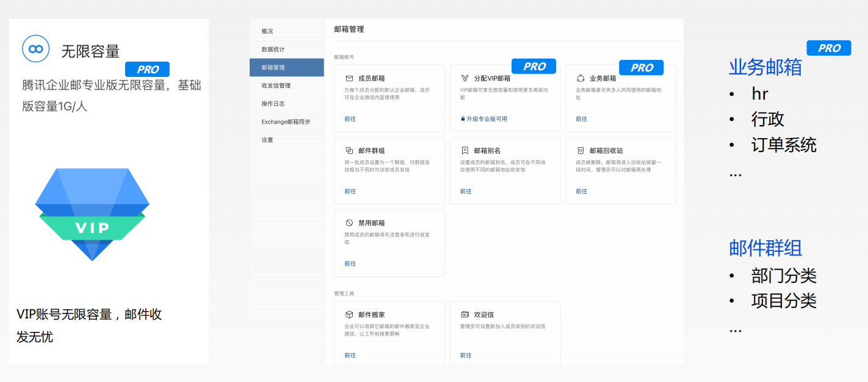Click the 邮箱回收站 icon
The width and height of the screenshot is (868, 382).
(x=580, y=150)
